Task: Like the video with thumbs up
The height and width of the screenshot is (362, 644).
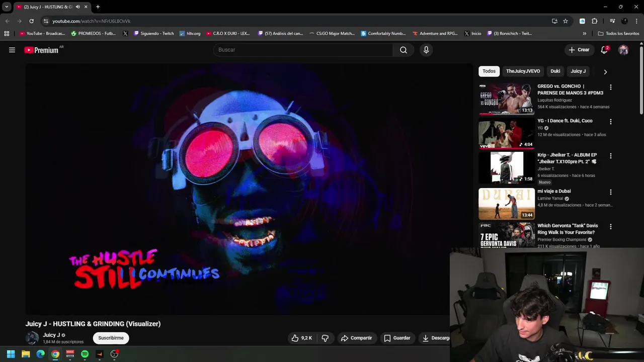Action: (302, 338)
